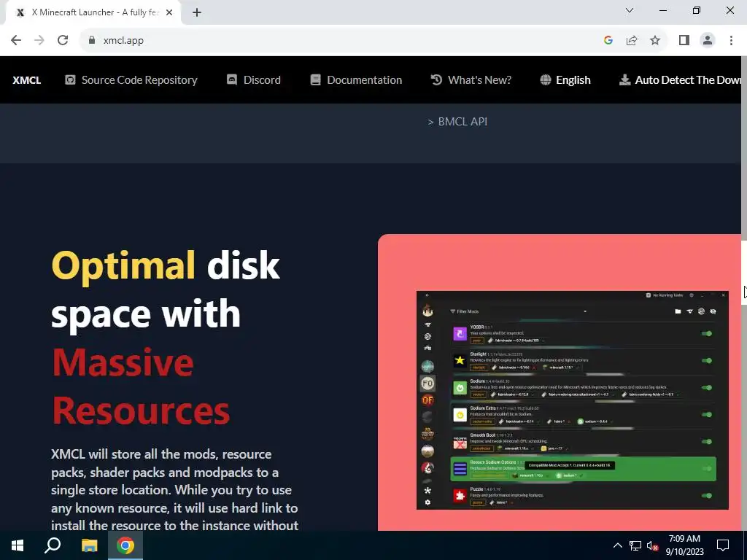This screenshot has height=560, width=747.
Task: Open Google Translate icon in address bar
Action: pos(608,41)
